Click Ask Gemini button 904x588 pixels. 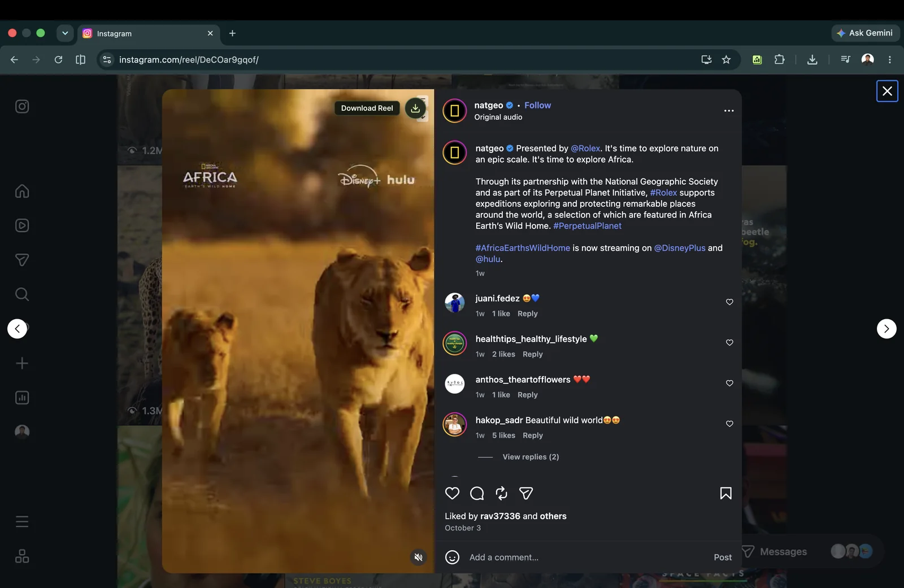866,33
